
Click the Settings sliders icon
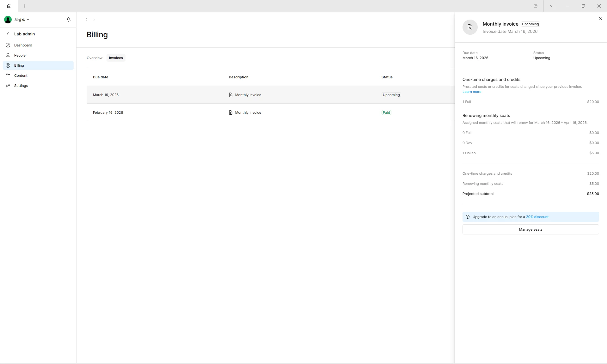tap(8, 86)
